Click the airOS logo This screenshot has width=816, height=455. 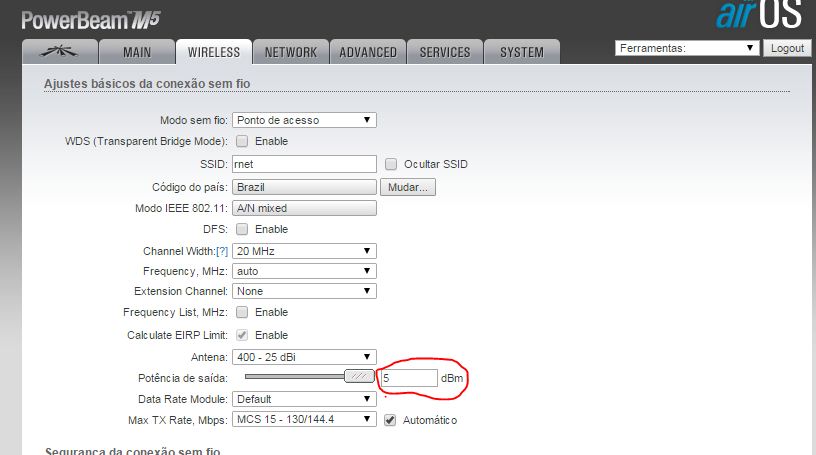760,14
